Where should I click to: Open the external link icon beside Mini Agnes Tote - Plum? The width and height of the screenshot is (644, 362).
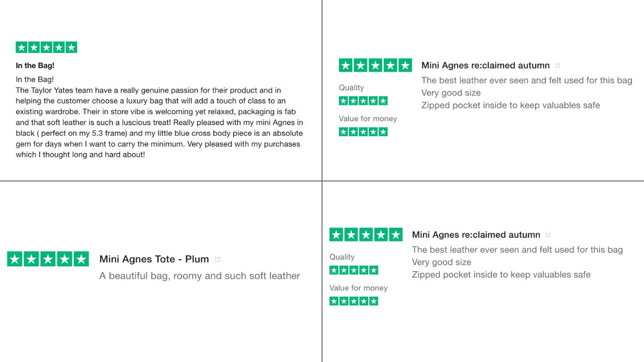pos(217,259)
